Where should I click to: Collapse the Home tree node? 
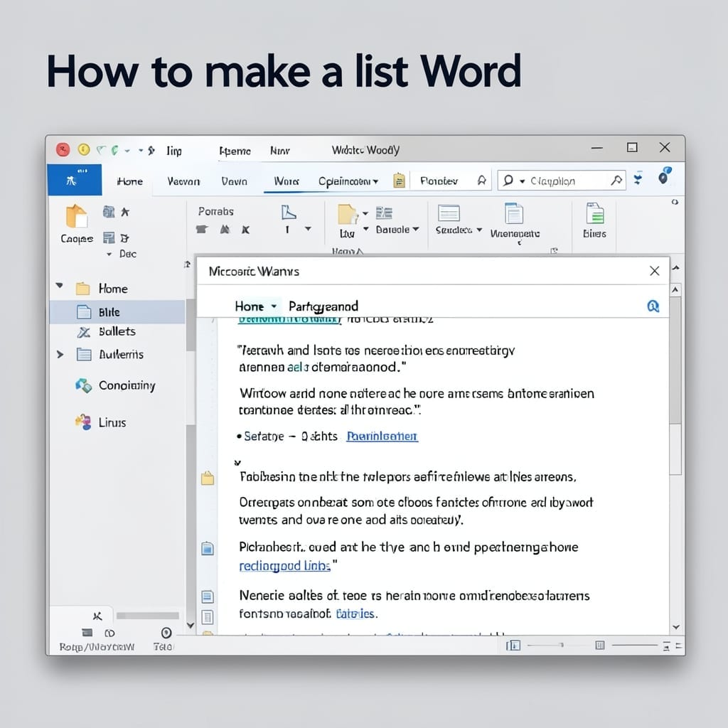pyautogui.click(x=60, y=286)
